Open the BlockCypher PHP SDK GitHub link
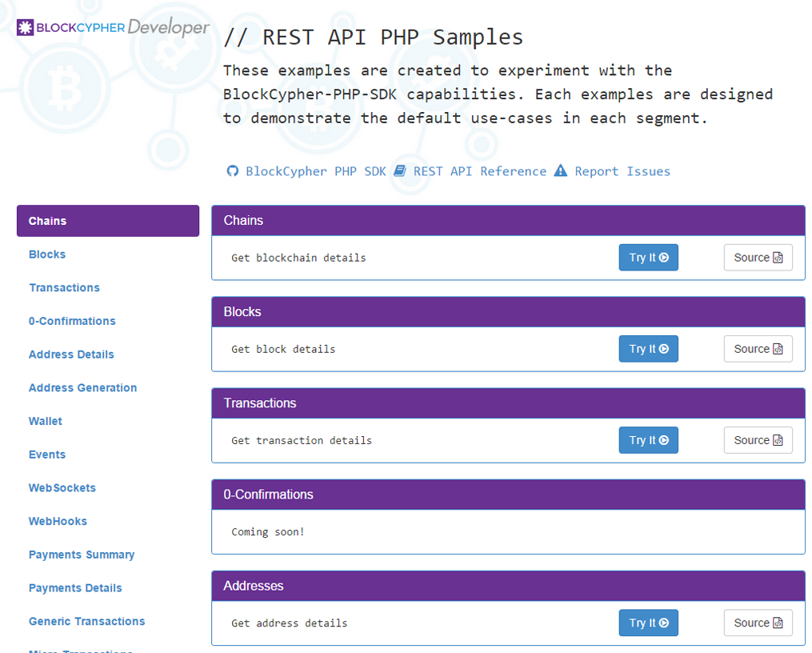Screen dimensions: 812x653 307,171
